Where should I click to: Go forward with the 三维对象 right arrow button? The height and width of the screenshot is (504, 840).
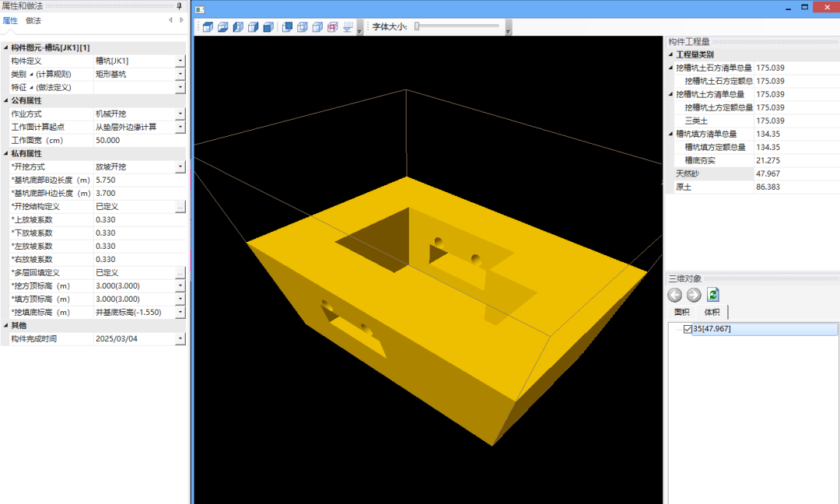pyautogui.click(x=694, y=295)
